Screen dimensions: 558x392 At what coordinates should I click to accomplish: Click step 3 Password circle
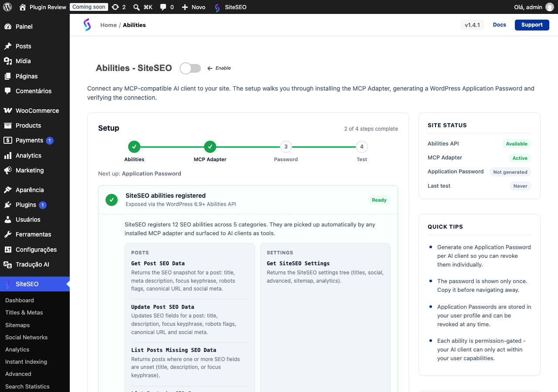pos(286,147)
